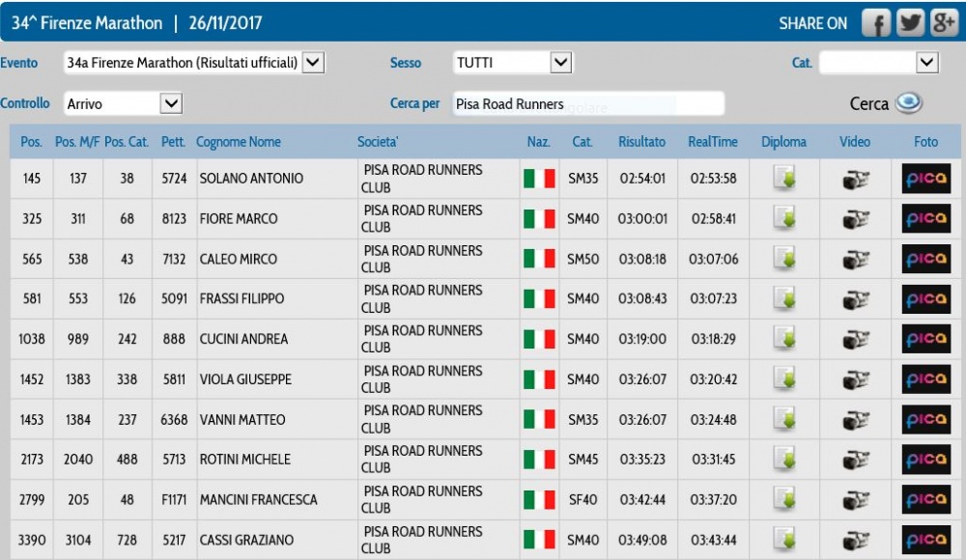Screen dimensions: 966x560
Task: Click the 34^ Firenze Marathon title
Action: (87, 23)
